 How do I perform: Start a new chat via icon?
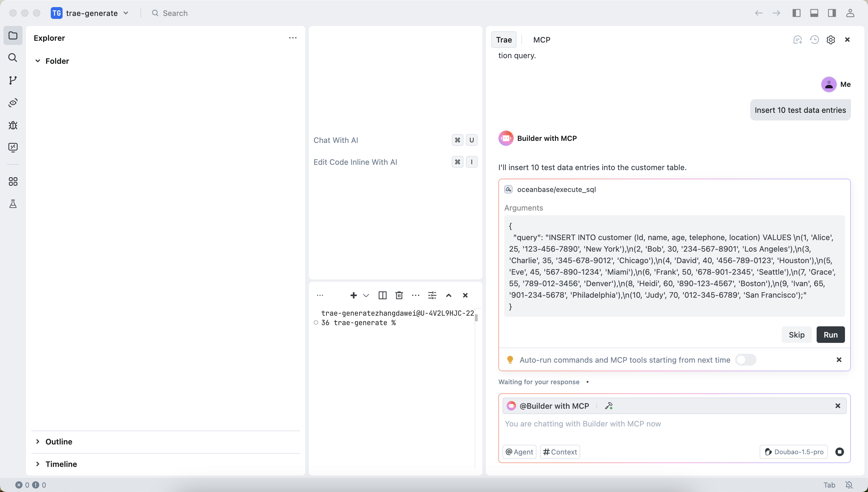pos(797,40)
